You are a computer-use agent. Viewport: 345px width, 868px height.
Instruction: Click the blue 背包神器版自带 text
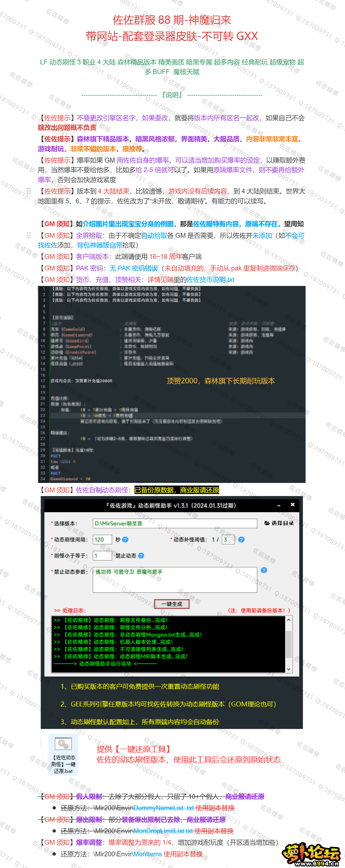[99, 245]
